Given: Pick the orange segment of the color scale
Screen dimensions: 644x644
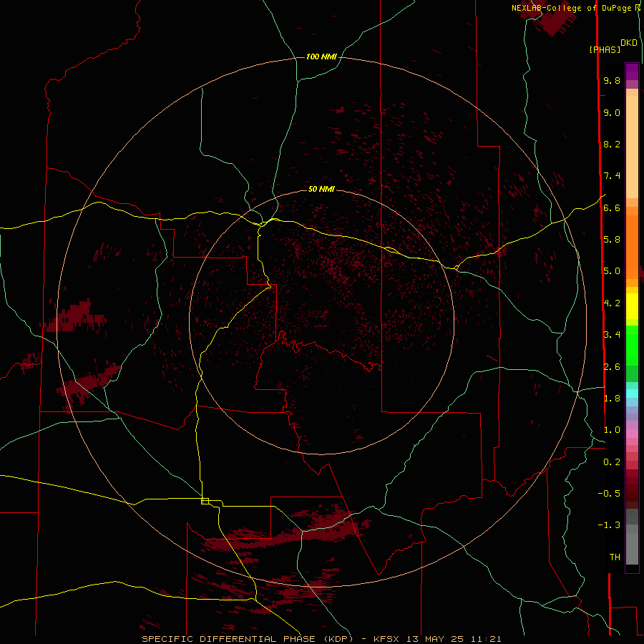Looking at the screenshot, I should (632, 248).
